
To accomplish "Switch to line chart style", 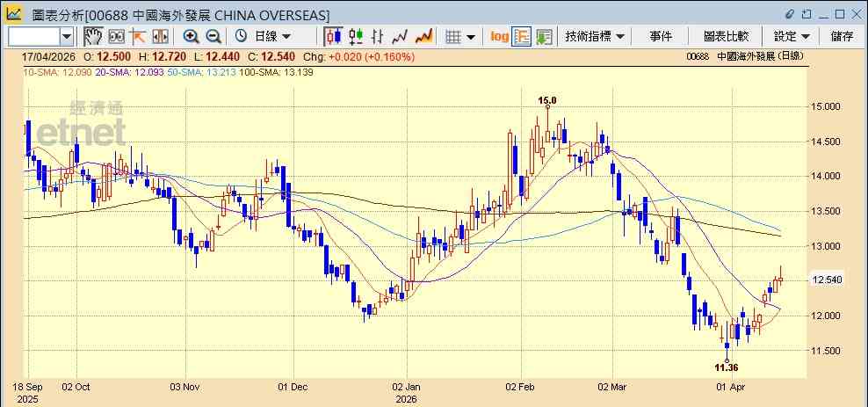I will [x=400, y=37].
